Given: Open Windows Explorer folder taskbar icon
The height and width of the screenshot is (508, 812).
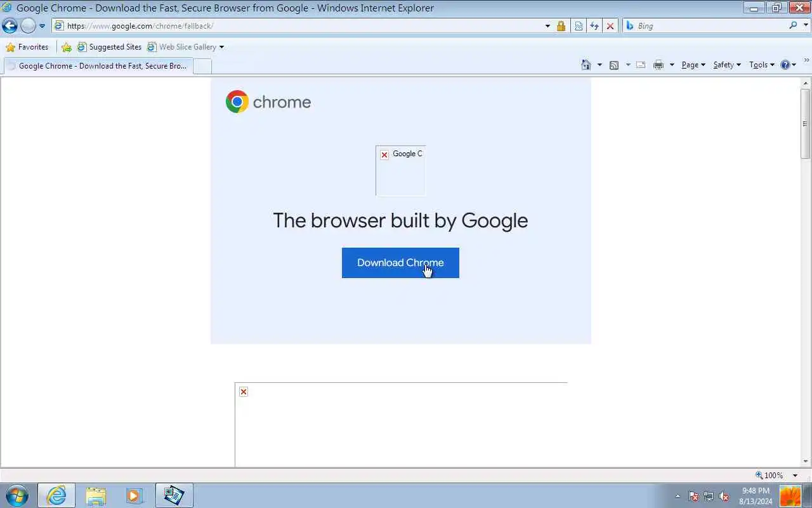Looking at the screenshot, I should (x=96, y=495).
